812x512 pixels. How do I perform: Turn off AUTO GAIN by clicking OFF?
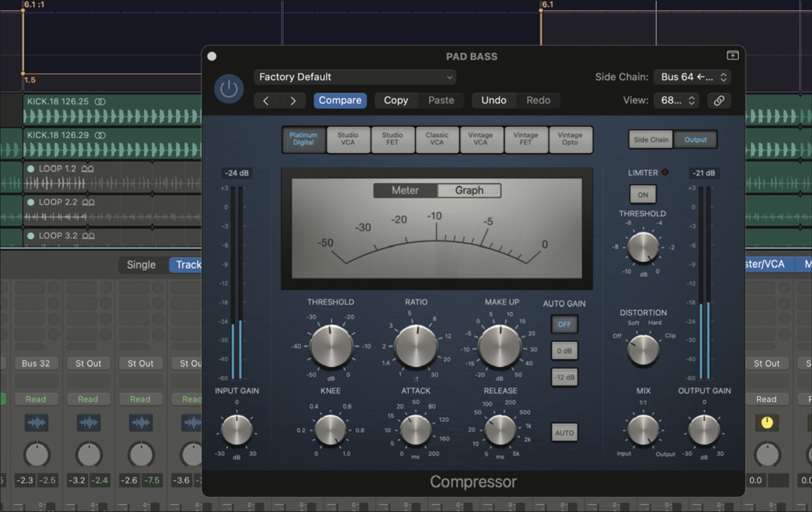pyautogui.click(x=564, y=324)
